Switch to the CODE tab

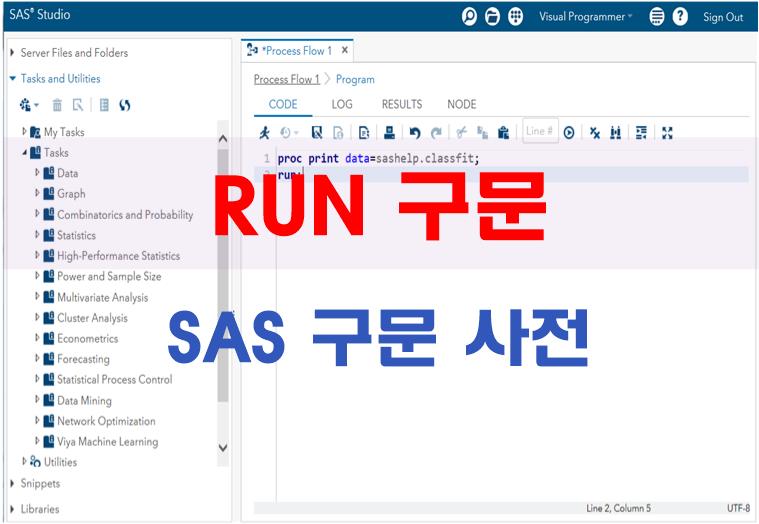tap(283, 104)
